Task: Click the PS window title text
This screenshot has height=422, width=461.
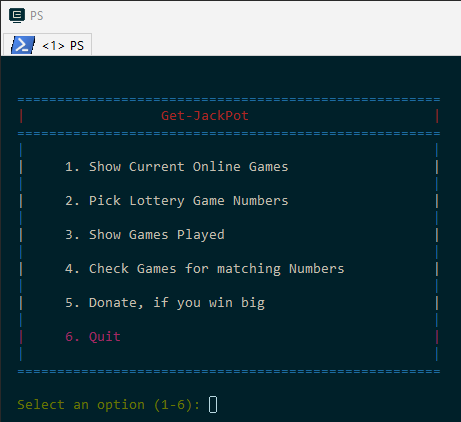Action: click(x=37, y=16)
